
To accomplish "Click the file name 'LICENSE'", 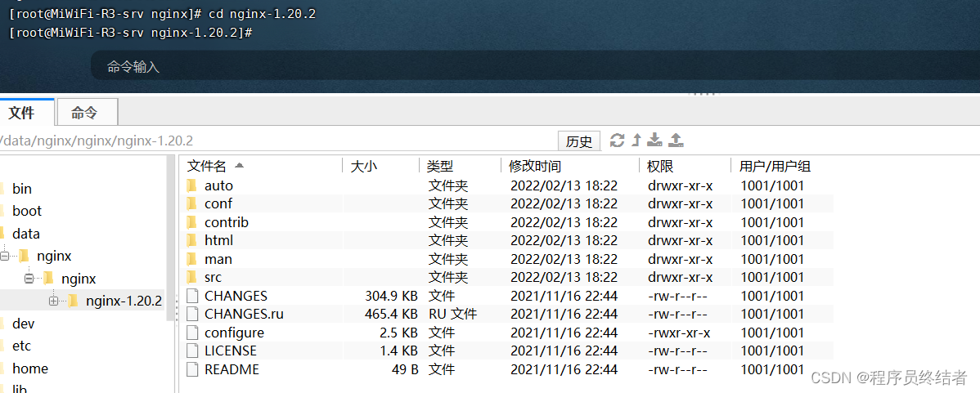I will (x=230, y=351).
